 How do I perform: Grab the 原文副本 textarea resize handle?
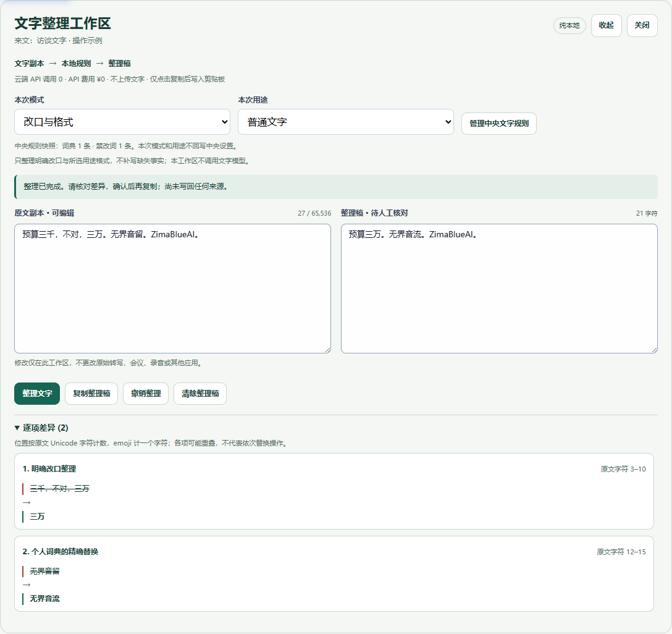pyautogui.click(x=328, y=350)
